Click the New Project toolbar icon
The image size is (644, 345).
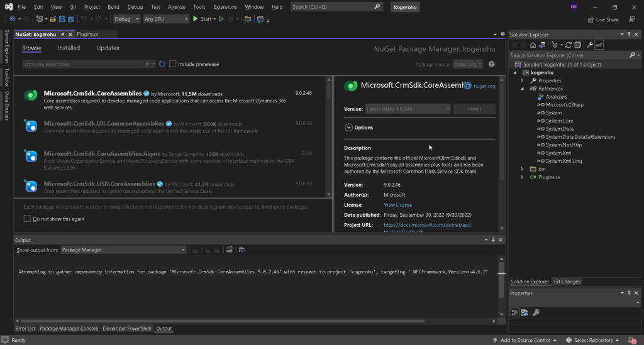coord(39,19)
